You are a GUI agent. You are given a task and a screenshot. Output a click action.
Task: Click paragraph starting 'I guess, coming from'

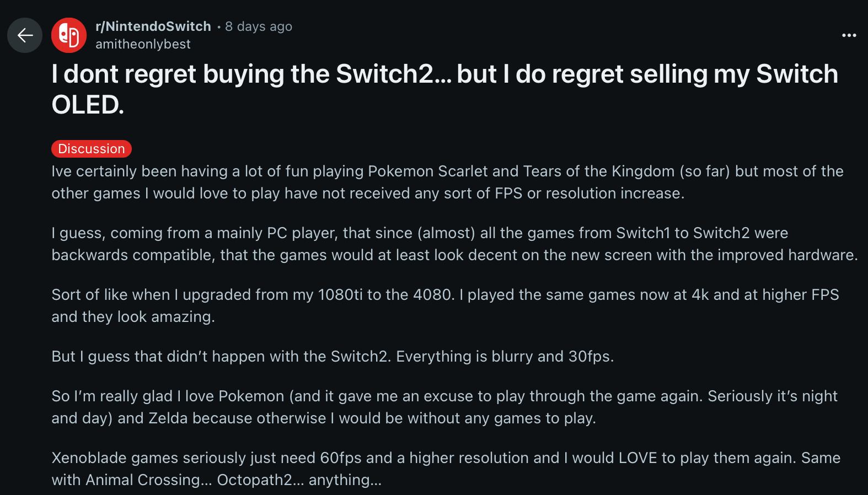pyautogui.click(x=454, y=244)
